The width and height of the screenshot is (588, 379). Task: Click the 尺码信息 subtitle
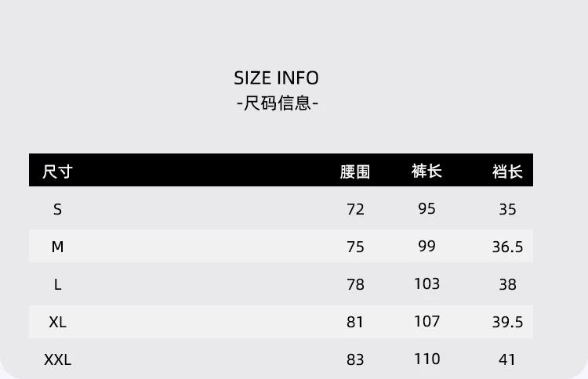(x=277, y=103)
